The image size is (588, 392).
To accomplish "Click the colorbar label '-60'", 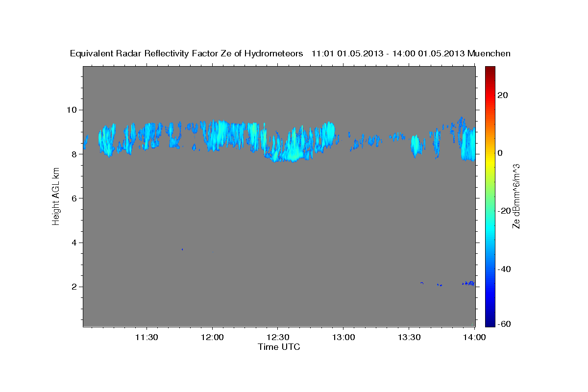I will pos(505,323).
